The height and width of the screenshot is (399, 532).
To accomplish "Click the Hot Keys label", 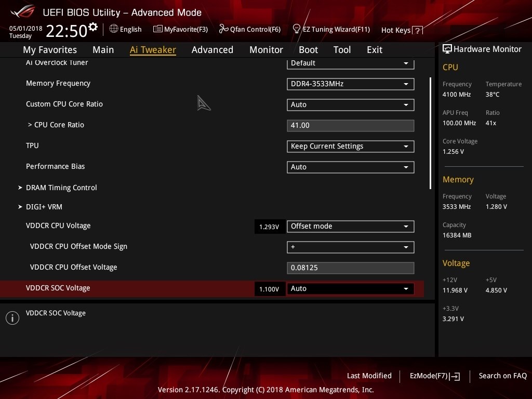I will pos(395,30).
